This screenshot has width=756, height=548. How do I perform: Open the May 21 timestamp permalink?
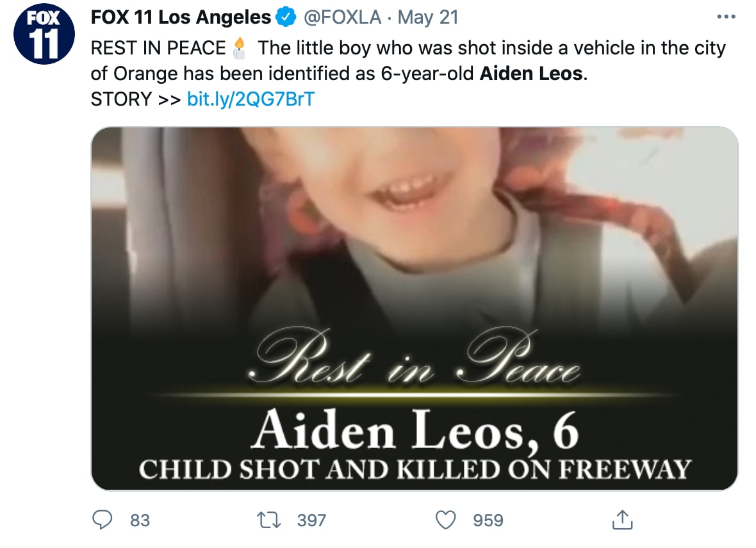(428, 18)
